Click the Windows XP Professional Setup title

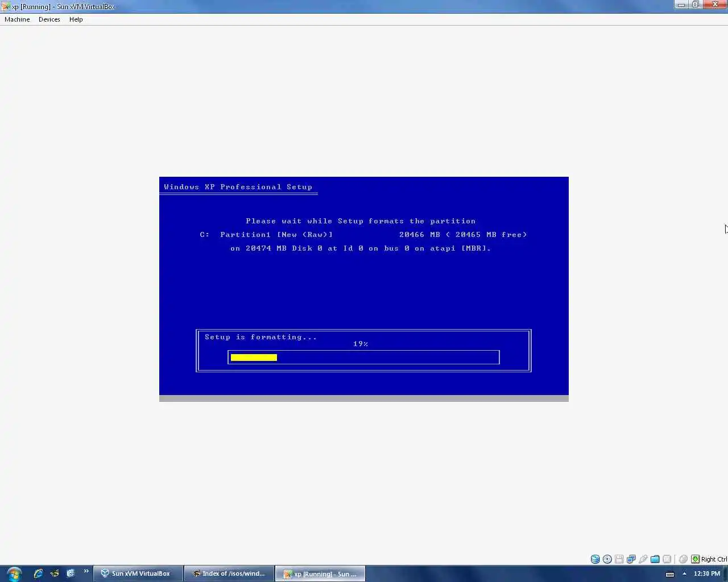238,187
